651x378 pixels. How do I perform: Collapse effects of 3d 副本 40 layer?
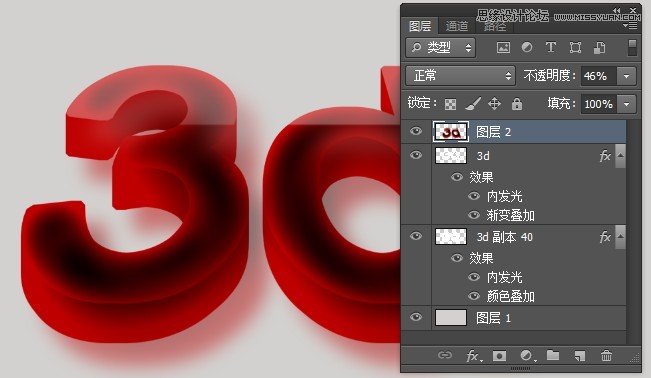620,237
